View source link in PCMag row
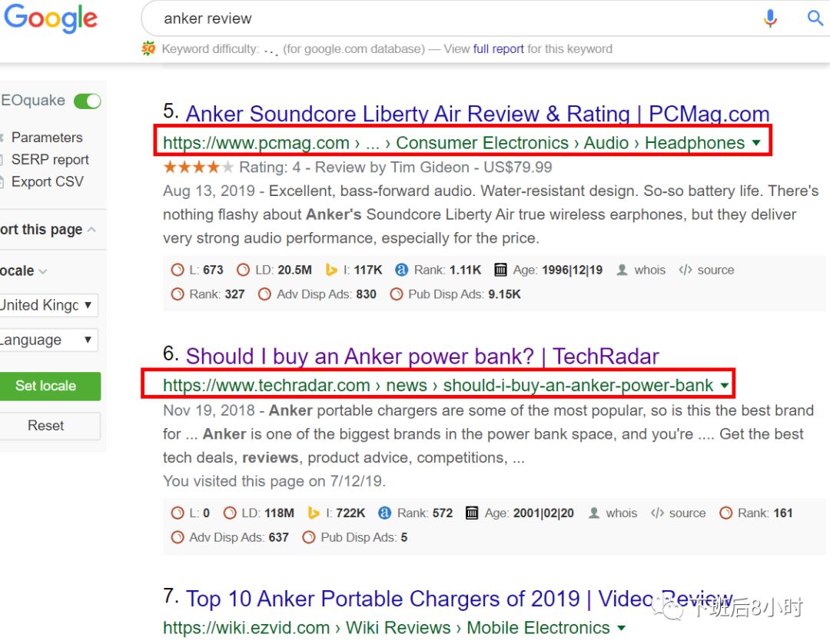Viewport: 830px width, 644px height. point(715,270)
